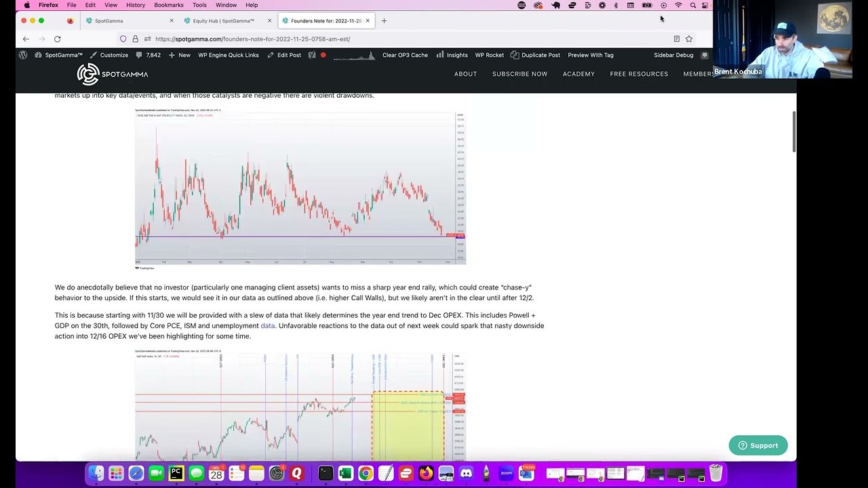Expand the New content dropdown

coord(180,55)
